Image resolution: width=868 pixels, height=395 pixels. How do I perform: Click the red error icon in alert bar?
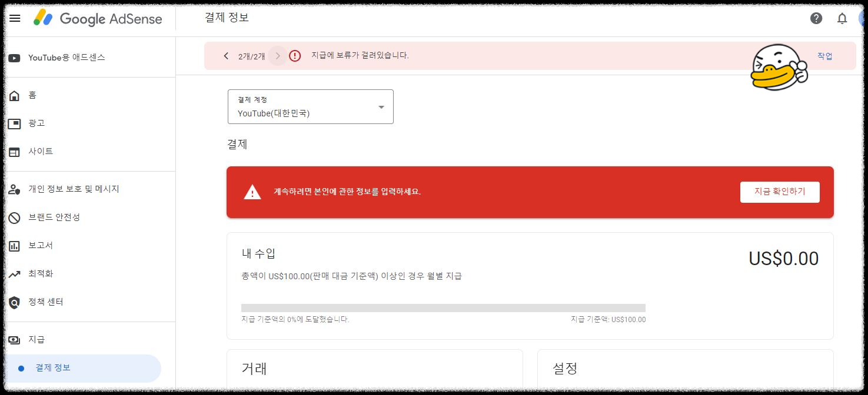295,56
